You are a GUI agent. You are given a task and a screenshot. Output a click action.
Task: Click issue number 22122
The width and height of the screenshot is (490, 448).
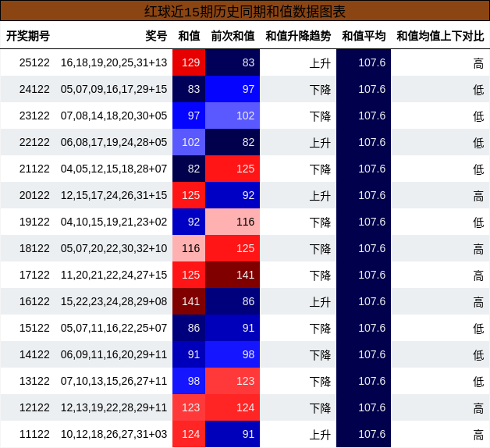pos(34,142)
